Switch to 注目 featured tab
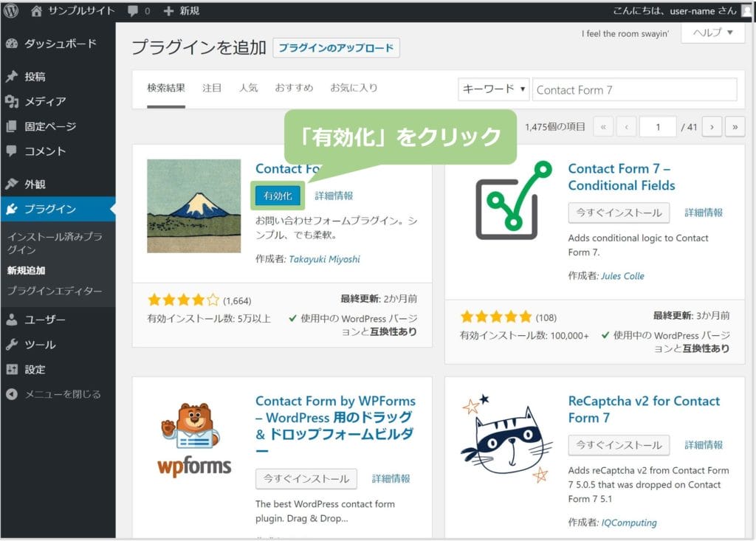This screenshot has width=756, height=541. coord(212,89)
